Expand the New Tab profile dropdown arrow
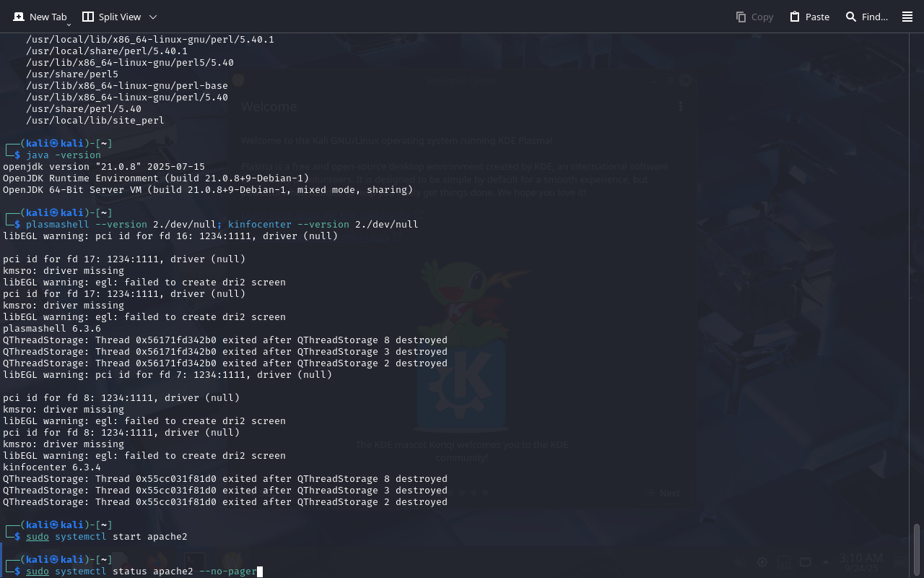 69,25
